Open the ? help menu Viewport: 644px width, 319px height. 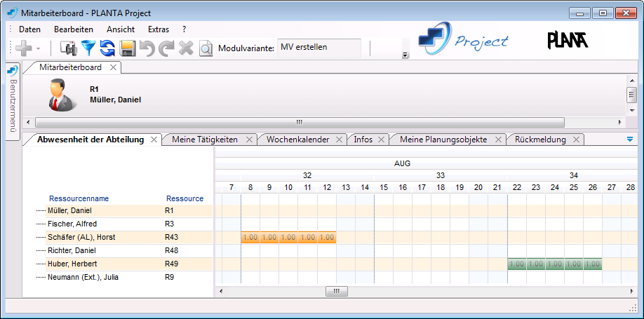tap(185, 29)
